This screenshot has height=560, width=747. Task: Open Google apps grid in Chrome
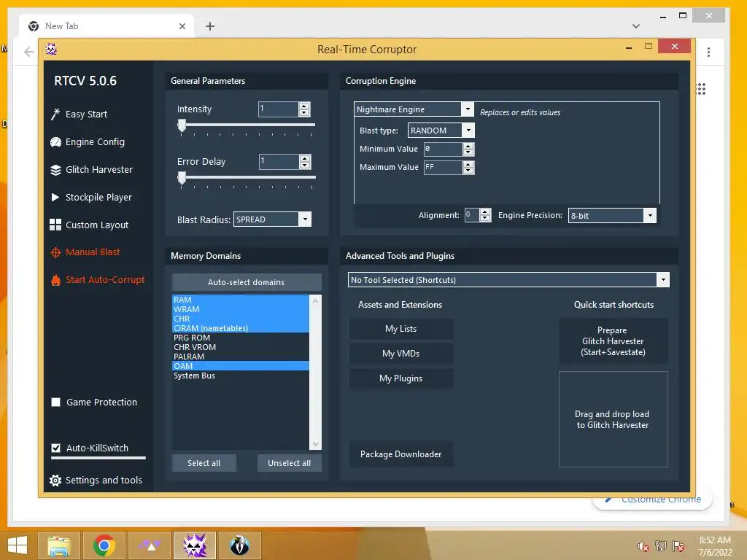(701, 89)
